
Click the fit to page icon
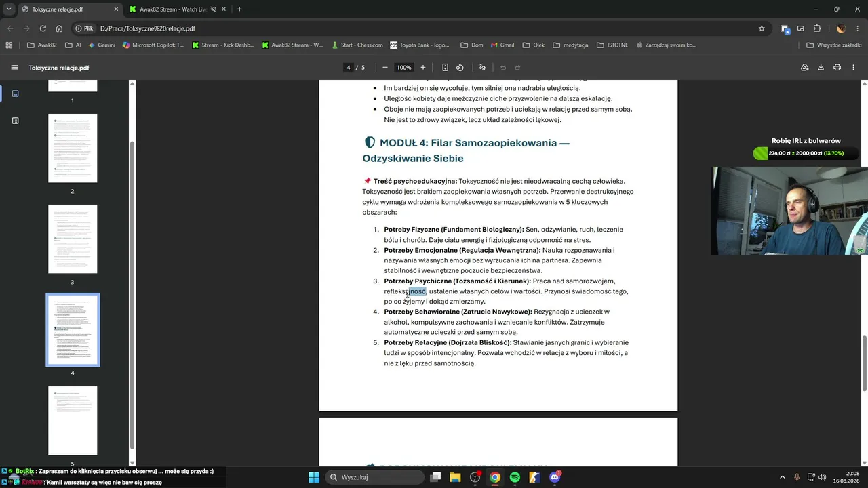[445, 68]
